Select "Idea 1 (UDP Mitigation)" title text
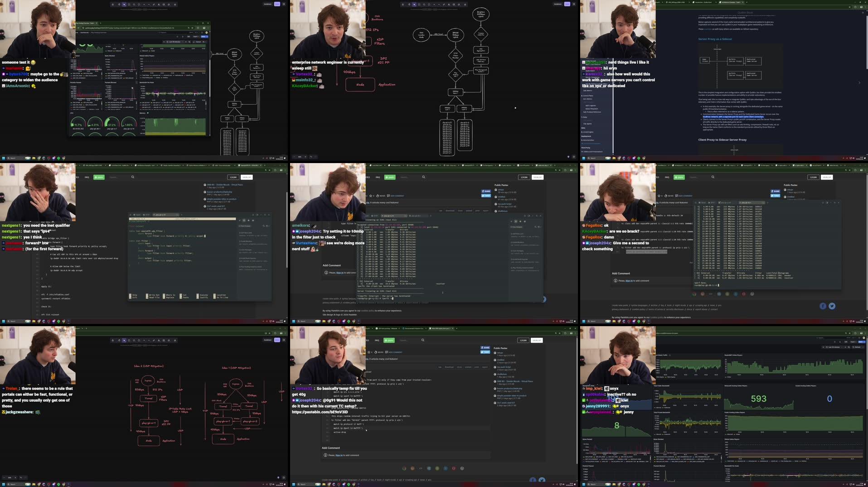Screen dimensions: 868x487 tap(236, 368)
